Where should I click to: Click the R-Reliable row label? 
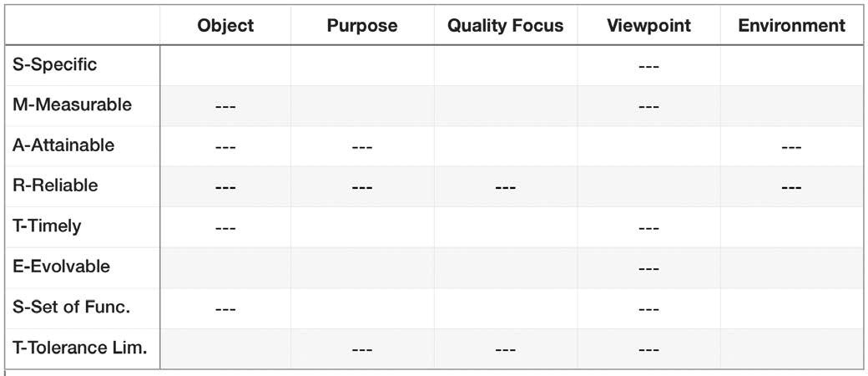(x=55, y=185)
